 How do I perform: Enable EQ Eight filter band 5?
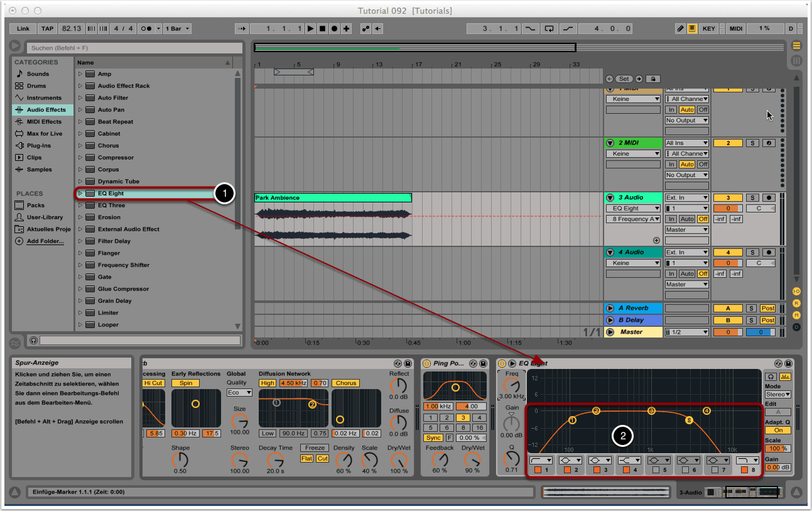tap(655, 470)
